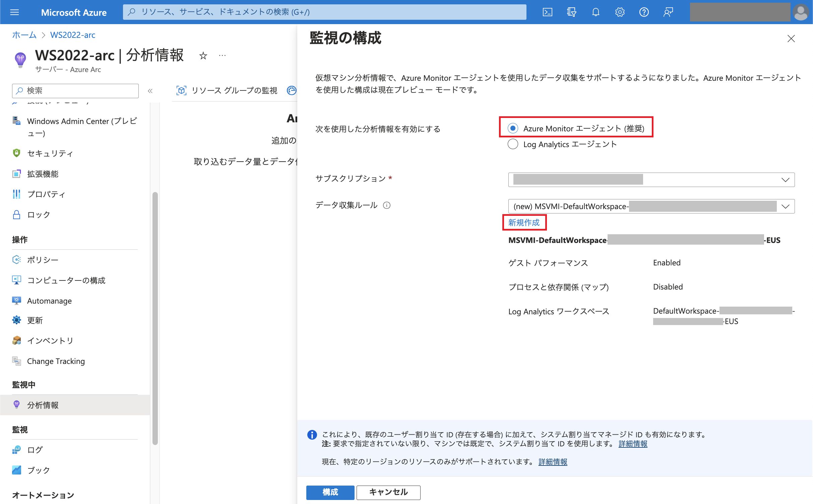Click ホーム breadcrumb link
813x504 pixels.
coord(24,35)
